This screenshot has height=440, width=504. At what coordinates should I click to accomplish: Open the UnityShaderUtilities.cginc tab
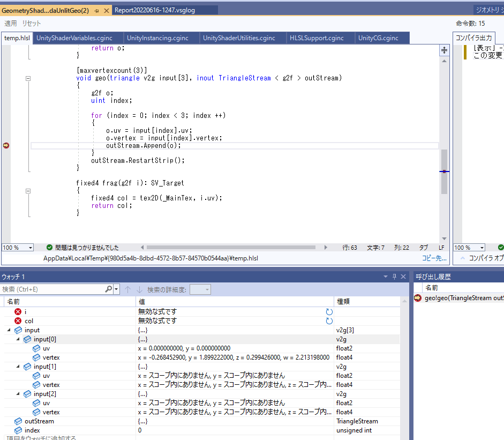(x=239, y=38)
